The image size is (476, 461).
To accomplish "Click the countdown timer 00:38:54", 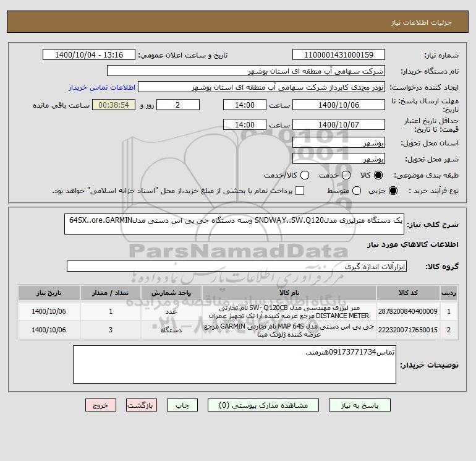I will click(x=114, y=105).
